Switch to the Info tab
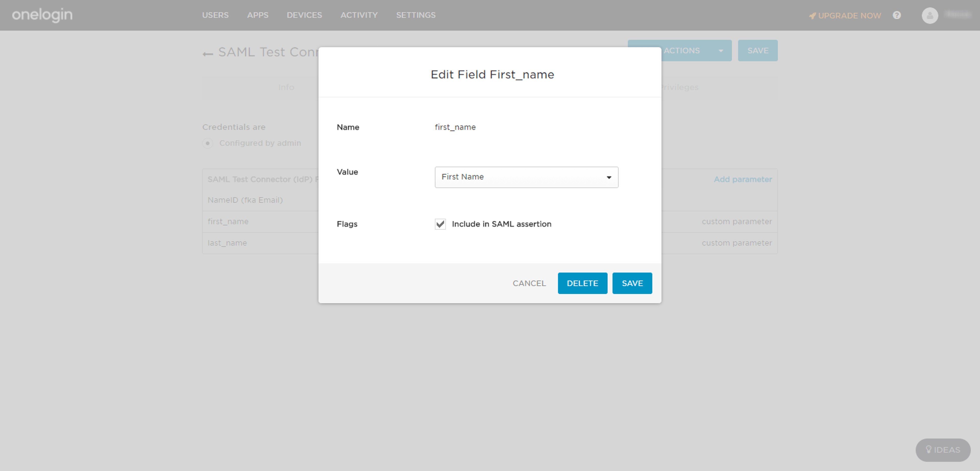This screenshot has width=980, height=471. click(286, 87)
